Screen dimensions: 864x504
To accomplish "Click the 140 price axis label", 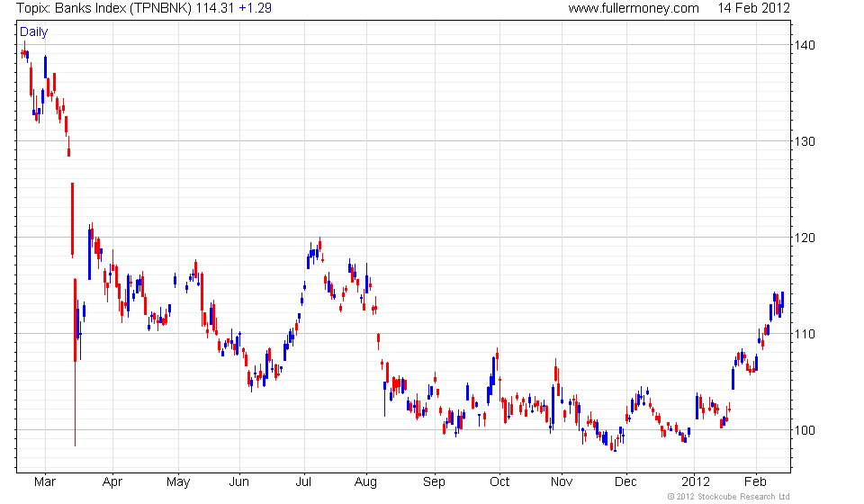I will point(805,45).
